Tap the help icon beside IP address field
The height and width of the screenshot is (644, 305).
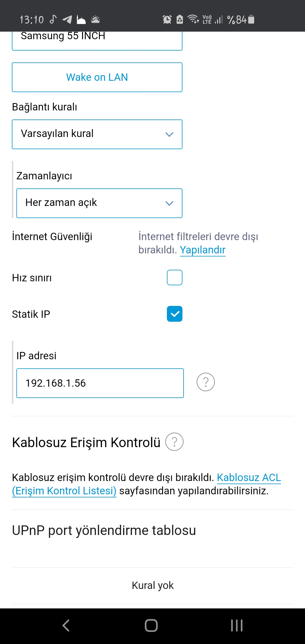point(206,382)
